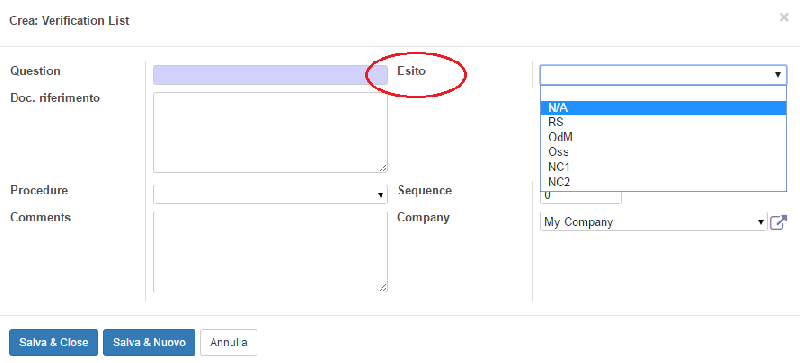This screenshot has height=363, width=800.
Task: Collapse the Esito dropdown arrow
Action: point(778,75)
